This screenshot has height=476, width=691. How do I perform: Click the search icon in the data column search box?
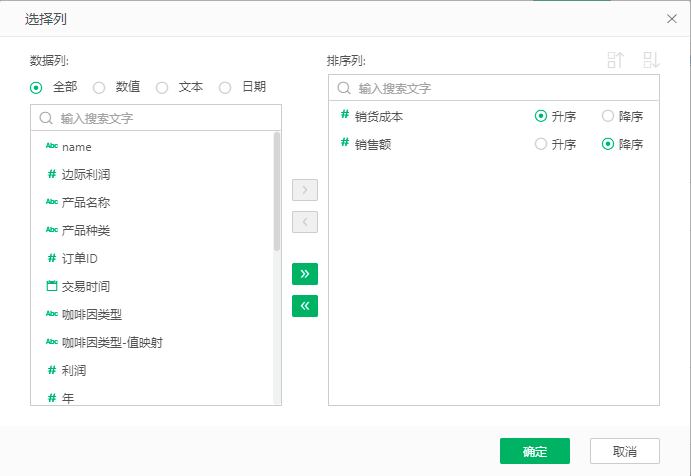(x=46, y=118)
